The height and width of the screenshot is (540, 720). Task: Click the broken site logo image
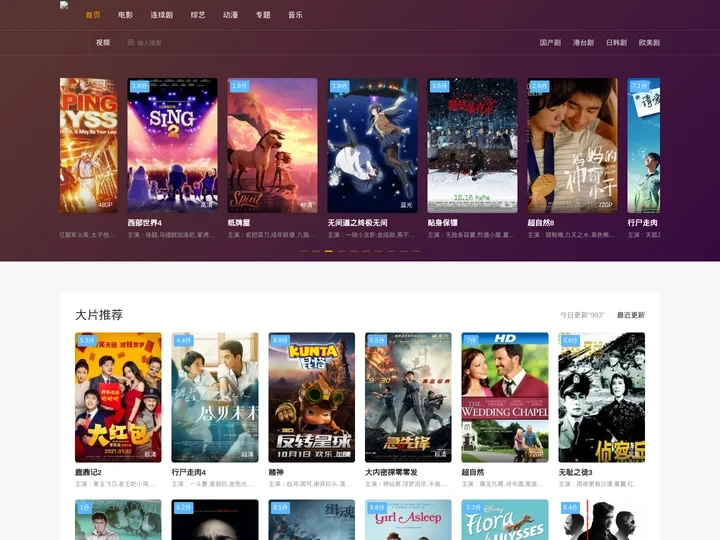[x=64, y=6]
